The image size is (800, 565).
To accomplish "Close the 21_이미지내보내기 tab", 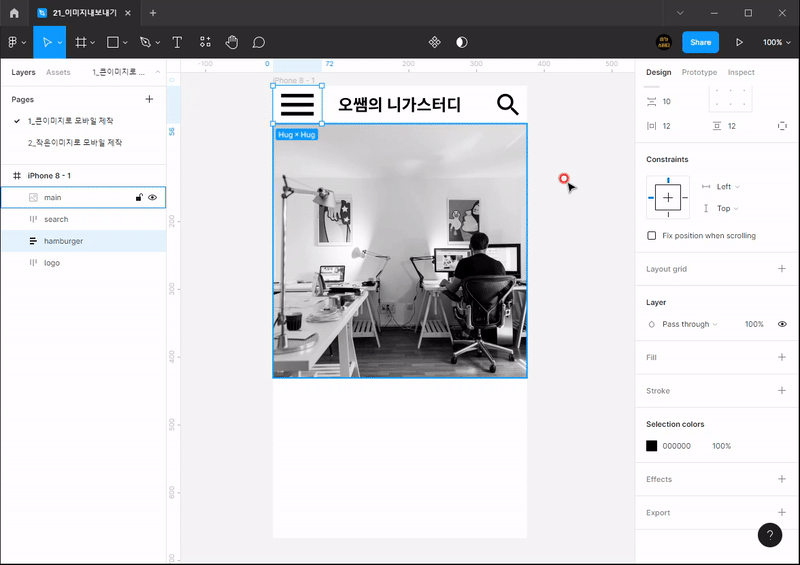I will pos(128,13).
